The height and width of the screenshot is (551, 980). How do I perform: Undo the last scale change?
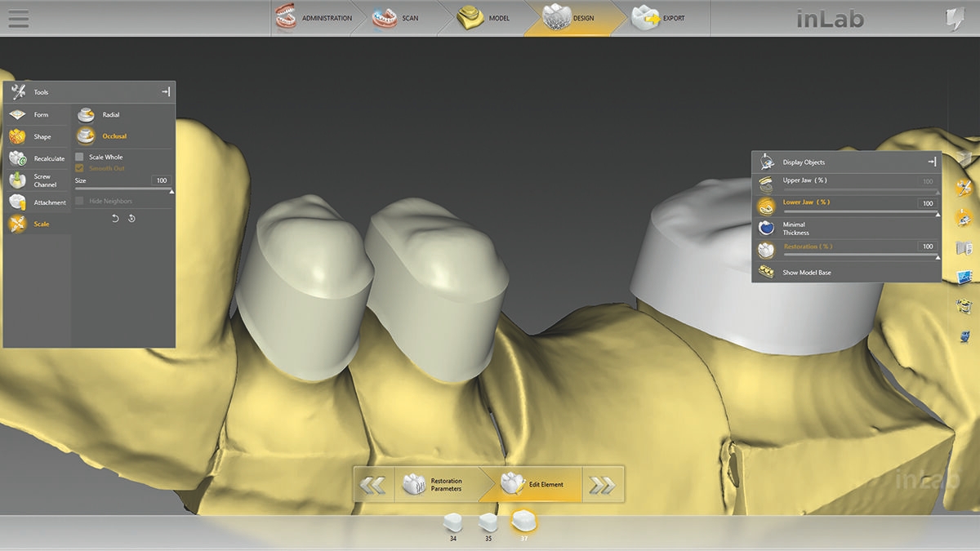[115, 219]
